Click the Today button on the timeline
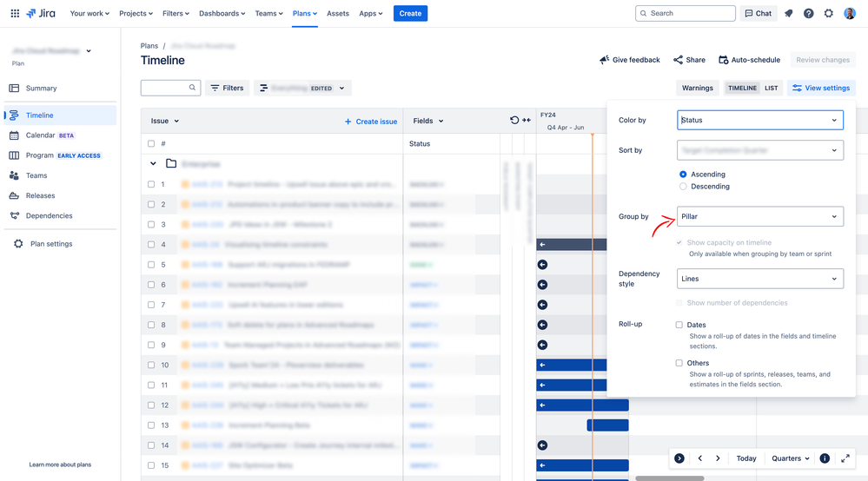The height and width of the screenshot is (481, 868). (x=746, y=458)
